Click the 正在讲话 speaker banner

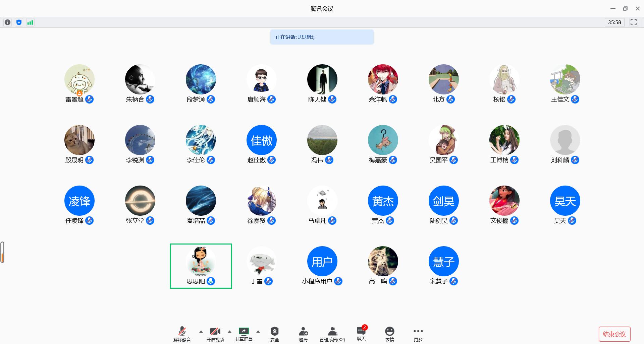tap(322, 37)
